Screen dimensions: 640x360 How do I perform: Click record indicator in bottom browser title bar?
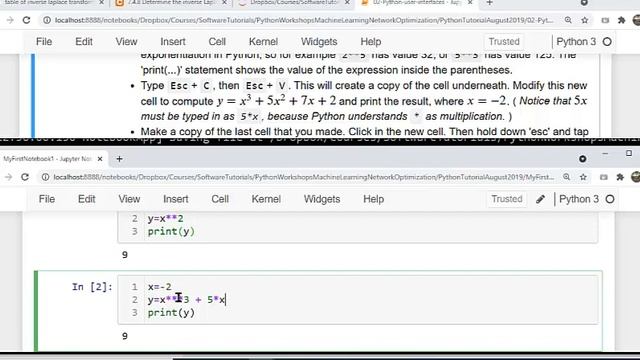pyautogui.click(x=582, y=159)
